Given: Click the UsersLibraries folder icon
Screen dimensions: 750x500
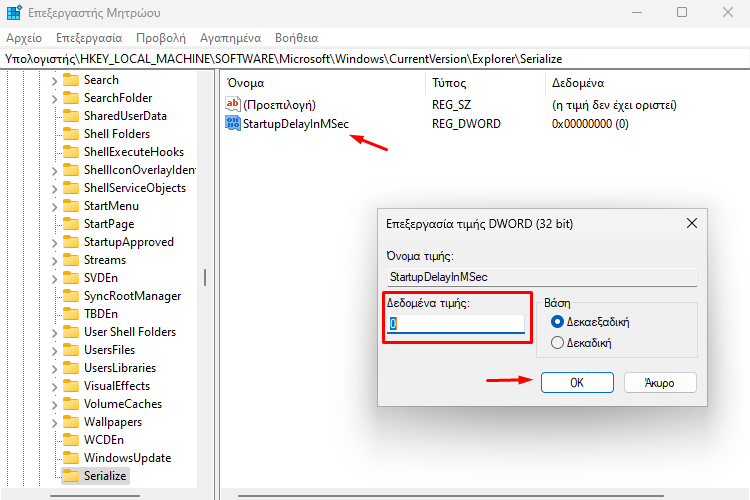Looking at the screenshot, I should pos(71,368).
